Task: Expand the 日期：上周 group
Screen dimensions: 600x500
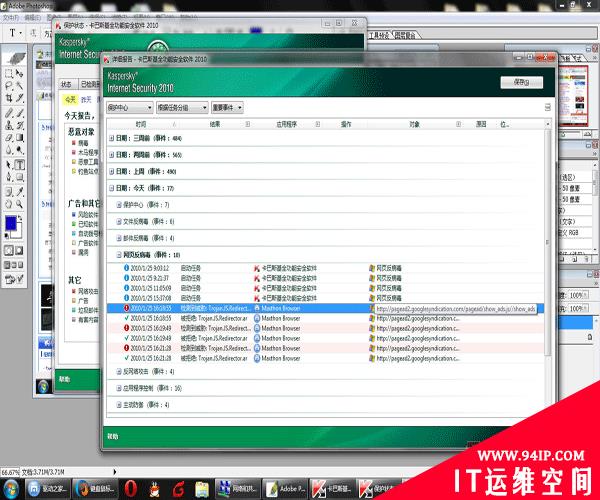Action: (x=111, y=171)
